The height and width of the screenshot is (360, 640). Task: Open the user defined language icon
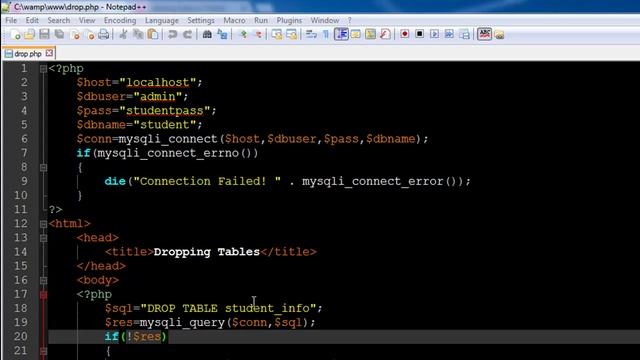tap(356, 34)
